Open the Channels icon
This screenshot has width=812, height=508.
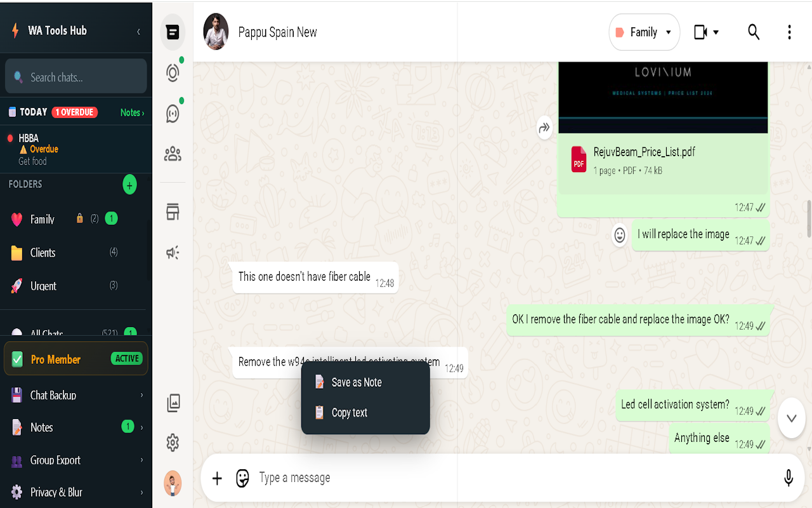[172, 113]
